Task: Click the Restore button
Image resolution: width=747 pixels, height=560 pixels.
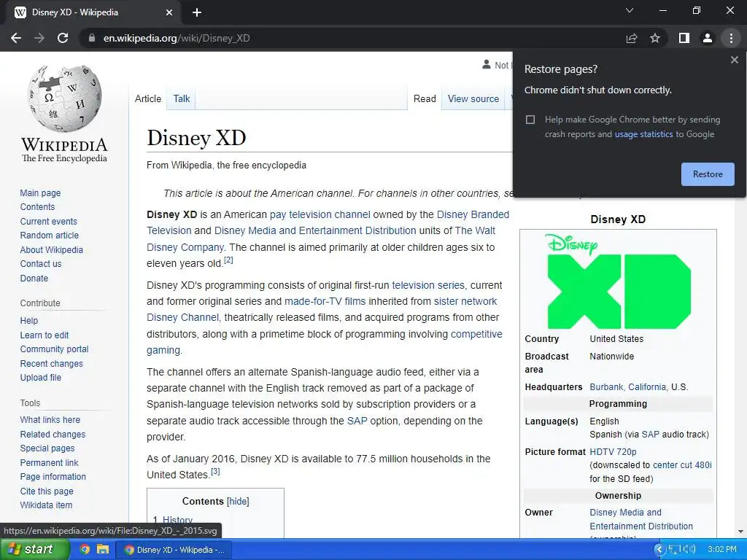Action: [x=708, y=174]
